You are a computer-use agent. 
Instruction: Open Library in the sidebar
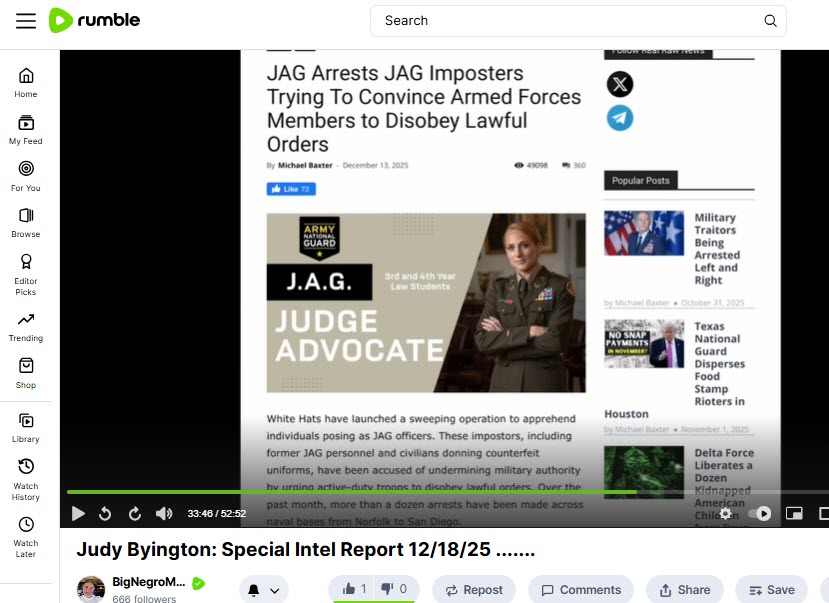[x=25, y=428]
